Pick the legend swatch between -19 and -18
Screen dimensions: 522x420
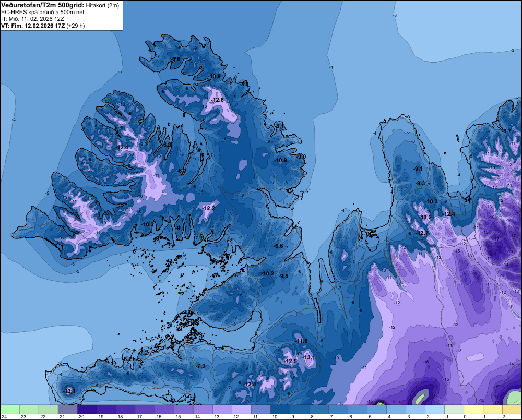[106, 409]
